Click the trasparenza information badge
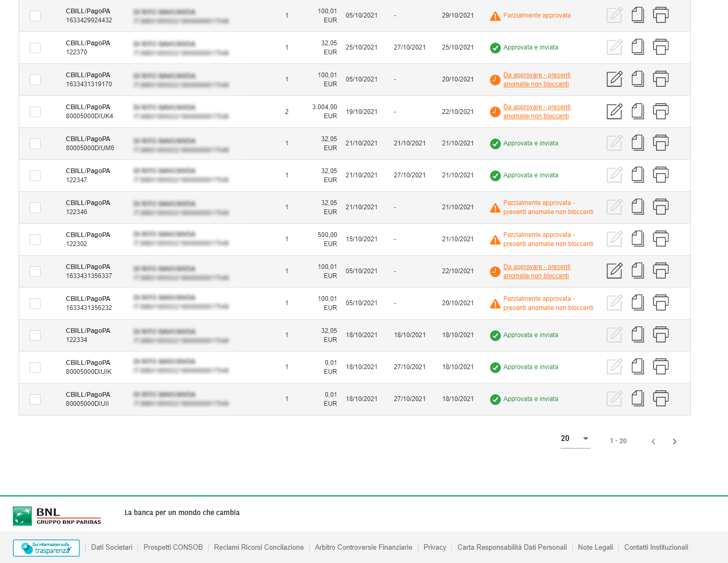 (46, 548)
